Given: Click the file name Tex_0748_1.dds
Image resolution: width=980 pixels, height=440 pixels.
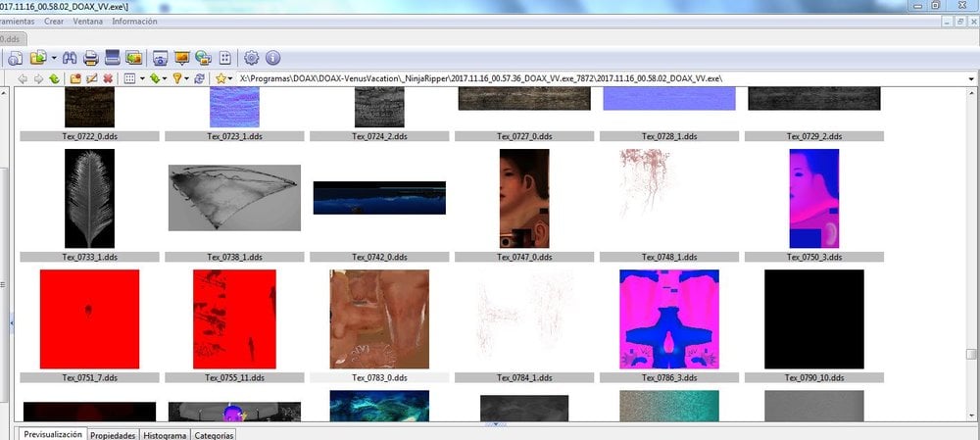Looking at the screenshot, I should (669, 257).
